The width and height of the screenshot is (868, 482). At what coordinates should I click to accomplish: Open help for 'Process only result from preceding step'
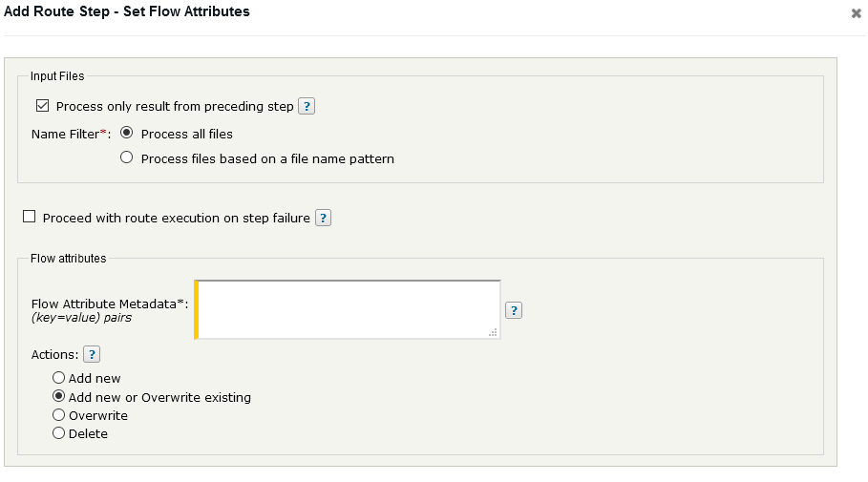[x=307, y=106]
